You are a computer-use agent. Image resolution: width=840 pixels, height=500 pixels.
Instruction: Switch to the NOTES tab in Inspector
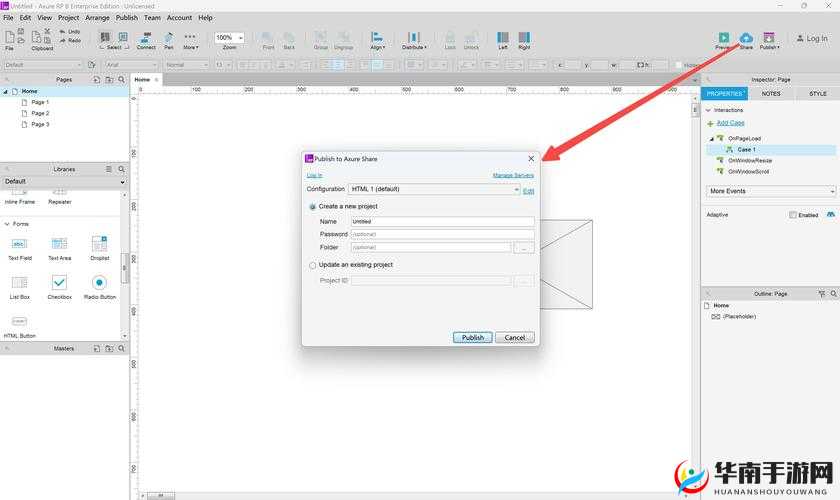[x=771, y=94]
